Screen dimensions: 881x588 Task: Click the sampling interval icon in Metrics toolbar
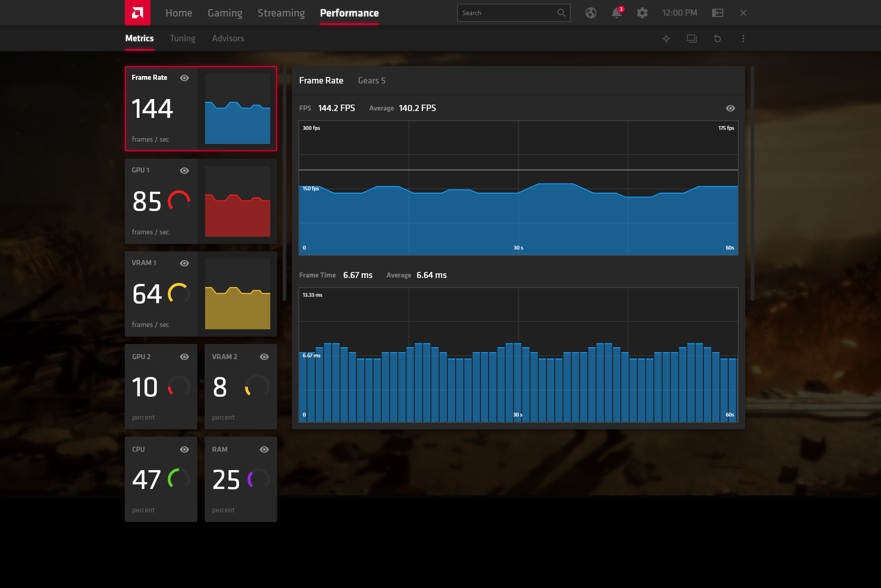tap(691, 39)
